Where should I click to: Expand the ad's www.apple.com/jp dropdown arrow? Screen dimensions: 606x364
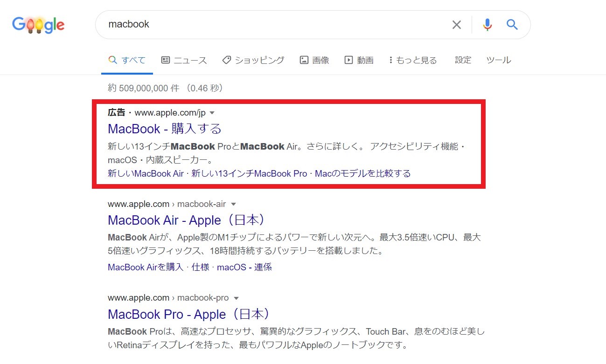(x=212, y=113)
